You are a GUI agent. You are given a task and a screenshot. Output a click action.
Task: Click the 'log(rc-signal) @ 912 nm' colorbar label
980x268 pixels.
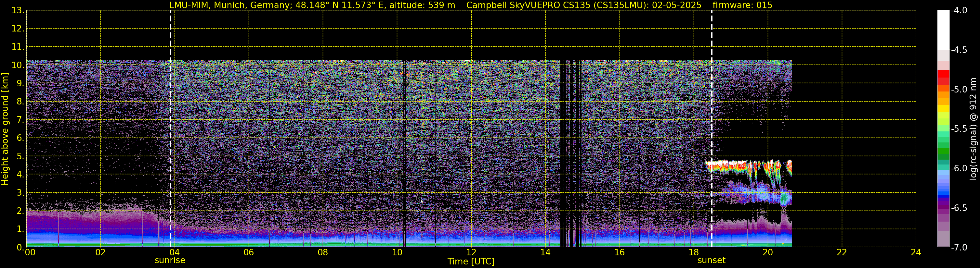coord(973,129)
